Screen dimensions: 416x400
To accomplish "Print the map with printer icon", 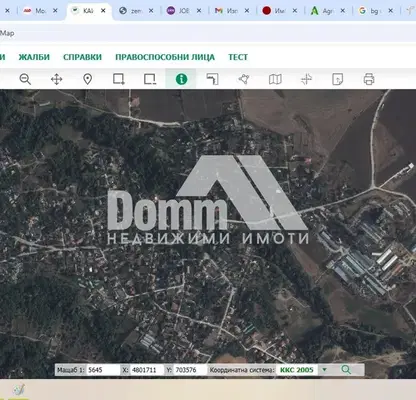I will click(369, 79).
